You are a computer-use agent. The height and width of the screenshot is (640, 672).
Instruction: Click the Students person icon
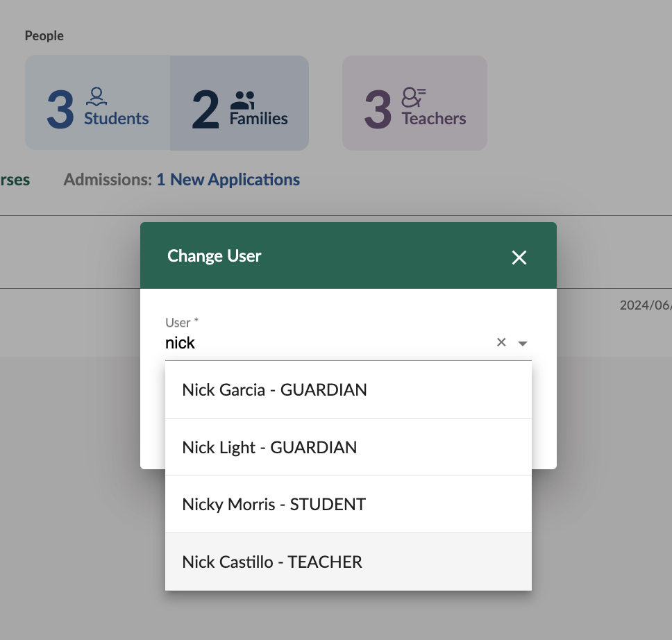coord(96,96)
